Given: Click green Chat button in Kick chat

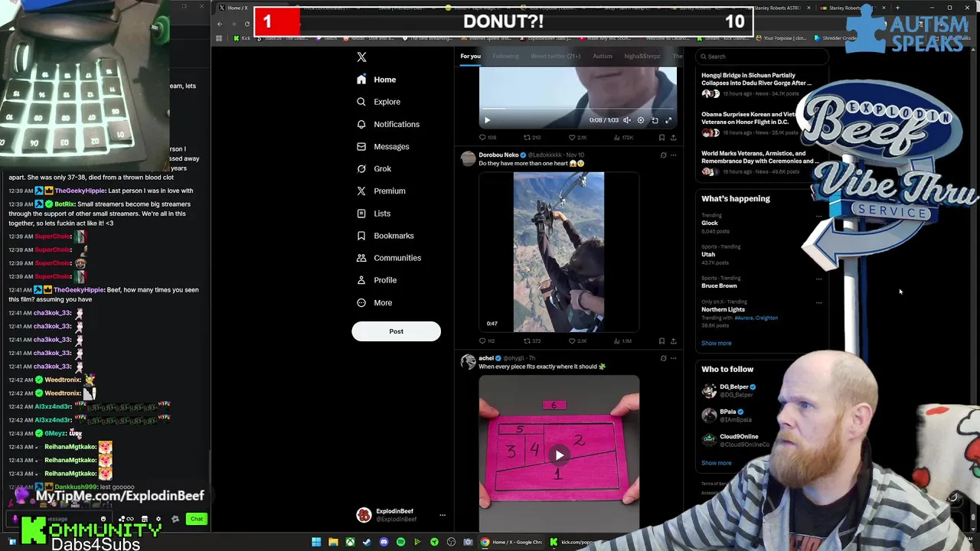Looking at the screenshot, I should (x=197, y=519).
